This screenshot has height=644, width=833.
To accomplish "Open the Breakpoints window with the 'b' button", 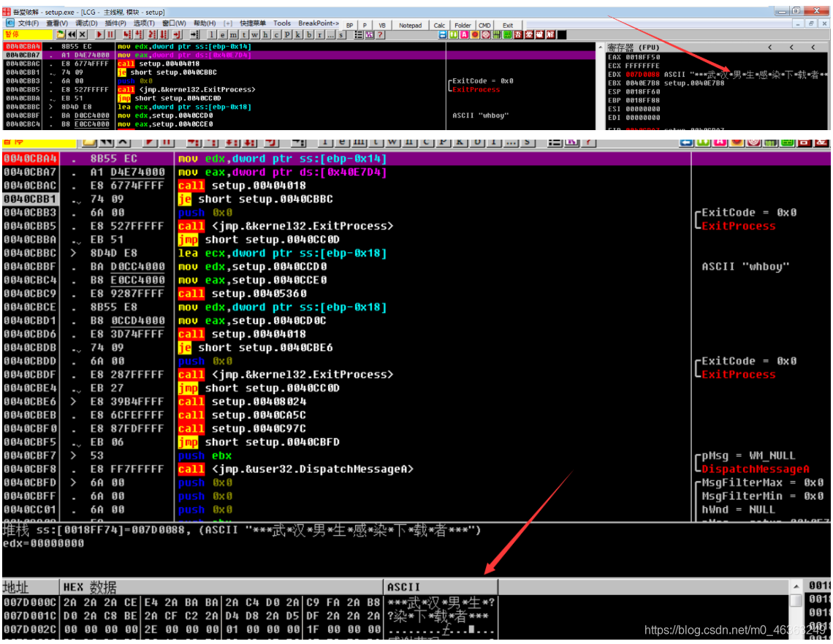I will click(x=309, y=34).
